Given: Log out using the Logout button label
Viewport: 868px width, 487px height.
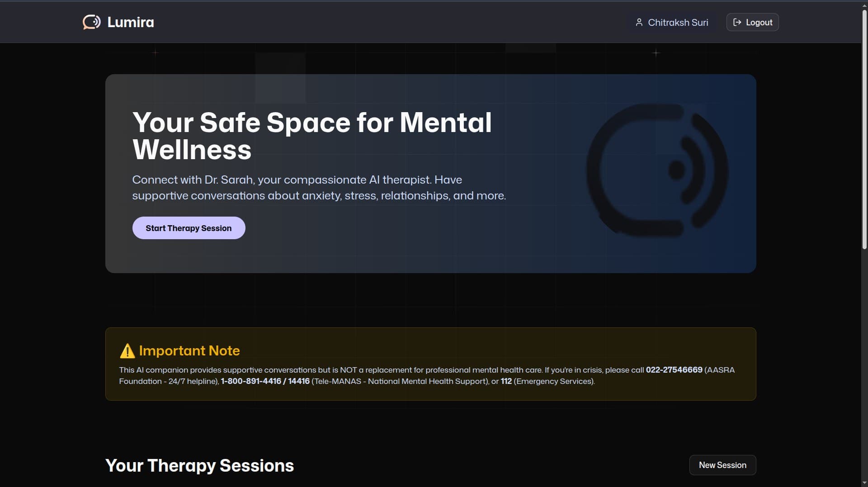Looking at the screenshot, I should (759, 22).
